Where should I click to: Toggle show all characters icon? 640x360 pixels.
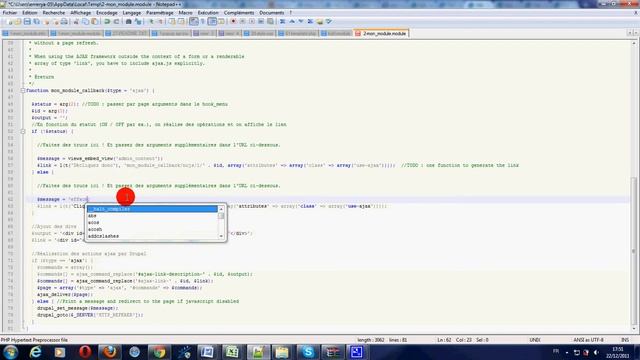coord(203,21)
